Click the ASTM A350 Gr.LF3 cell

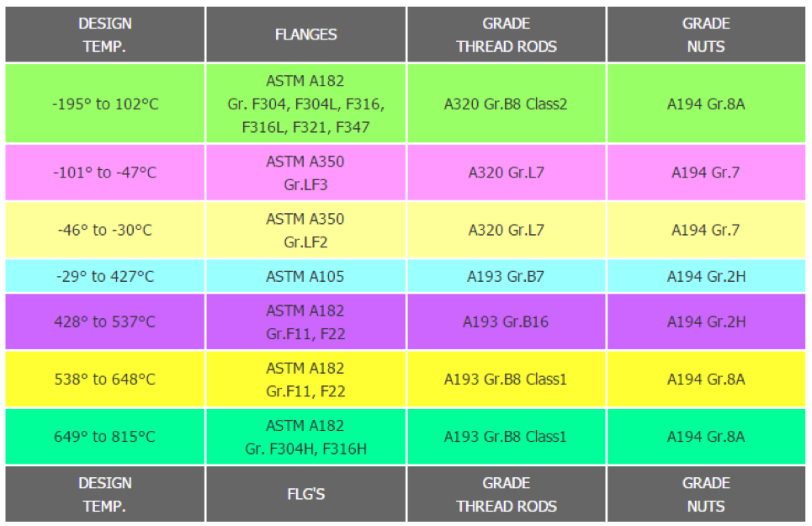305,173
